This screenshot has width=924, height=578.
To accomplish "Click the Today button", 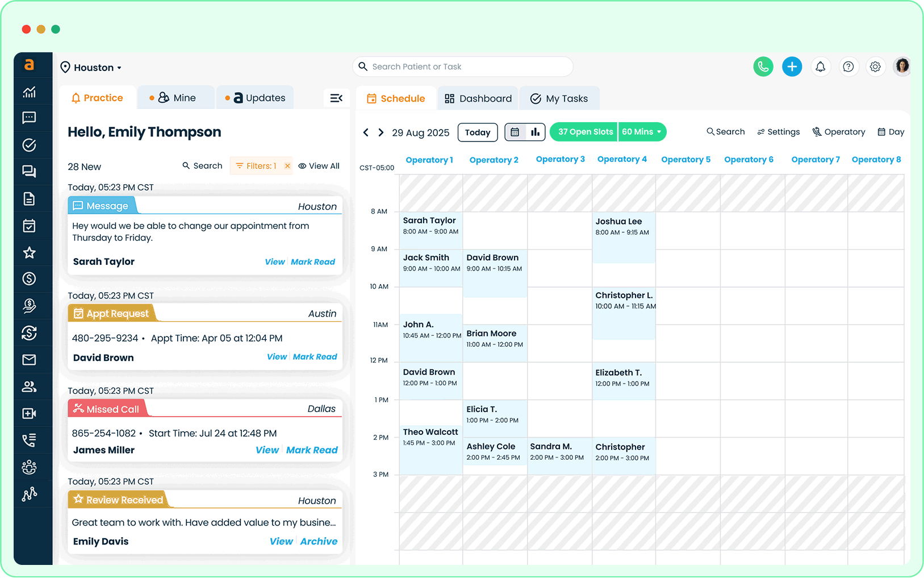I will tap(477, 132).
